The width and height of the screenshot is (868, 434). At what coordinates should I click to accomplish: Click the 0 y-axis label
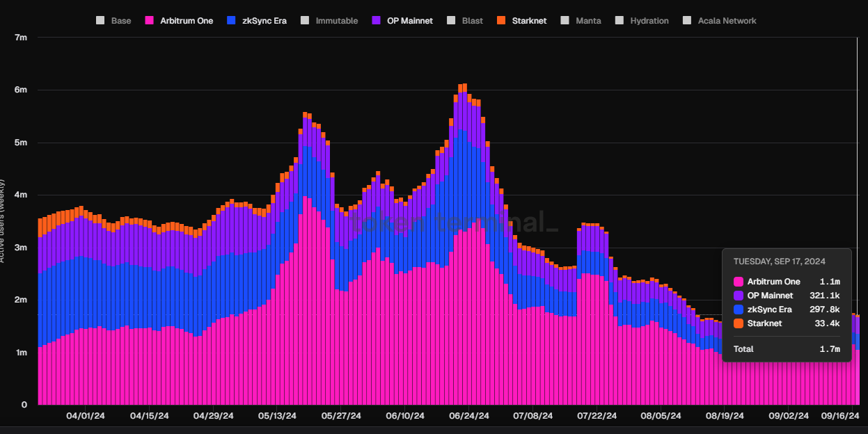(24, 405)
